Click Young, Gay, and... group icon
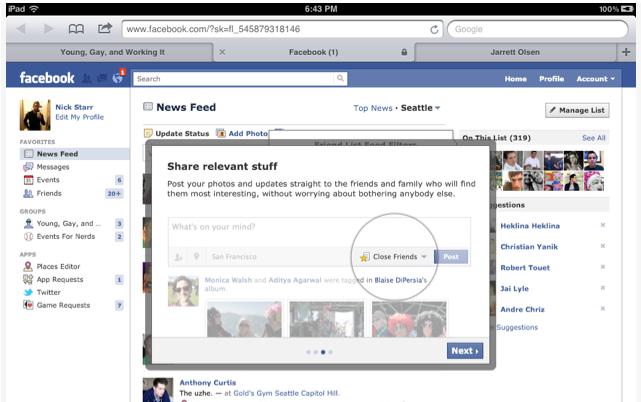641x402 pixels. [x=28, y=223]
